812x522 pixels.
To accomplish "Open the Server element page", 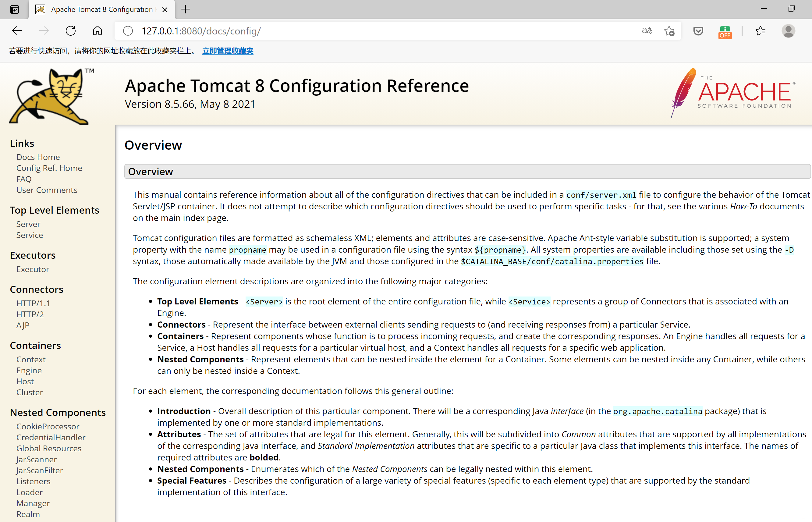I will (x=28, y=224).
